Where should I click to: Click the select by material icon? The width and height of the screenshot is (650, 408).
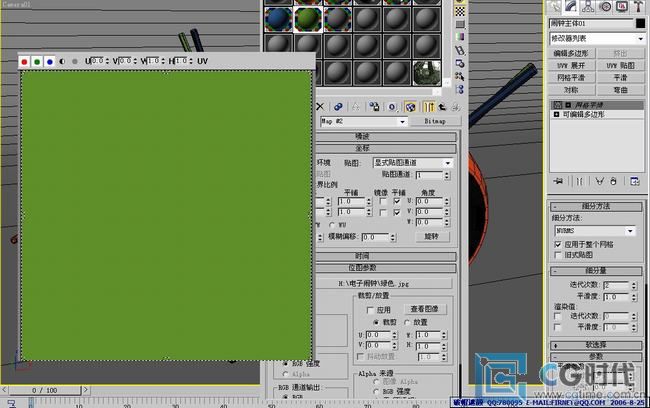coord(460,76)
